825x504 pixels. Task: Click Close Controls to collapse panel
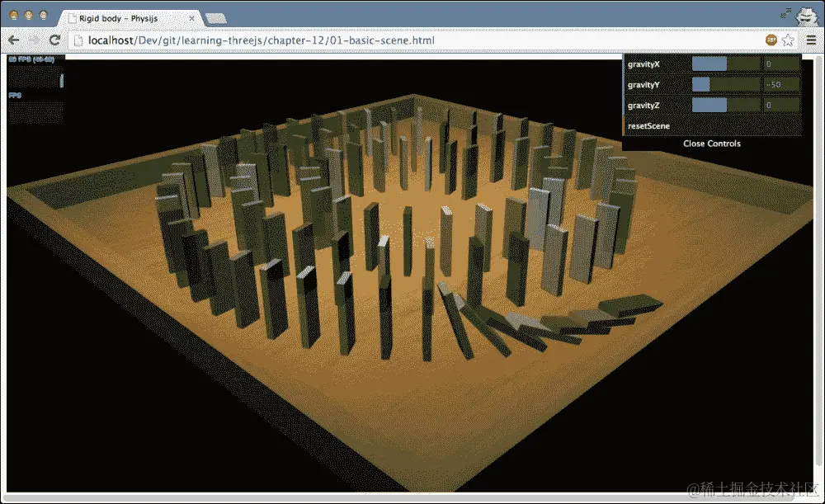[x=712, y=143]
